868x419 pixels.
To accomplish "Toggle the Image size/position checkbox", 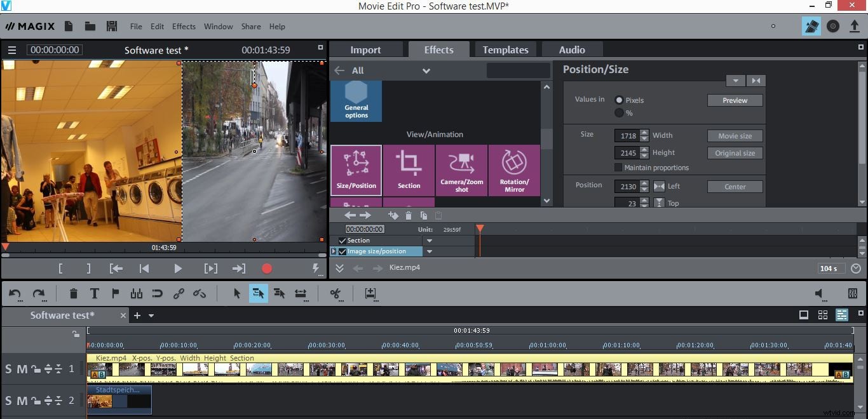I will tap(341, 251).
